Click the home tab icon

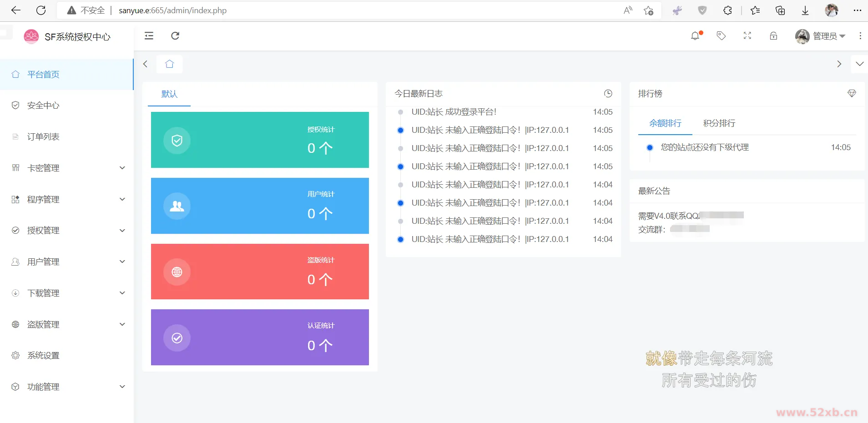(170, 64)
